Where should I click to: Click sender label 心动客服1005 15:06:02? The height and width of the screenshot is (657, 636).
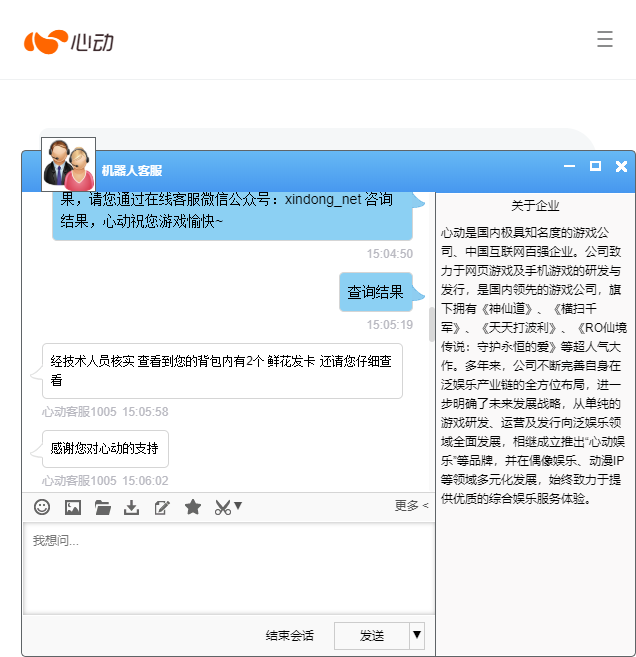click(105, 481)
